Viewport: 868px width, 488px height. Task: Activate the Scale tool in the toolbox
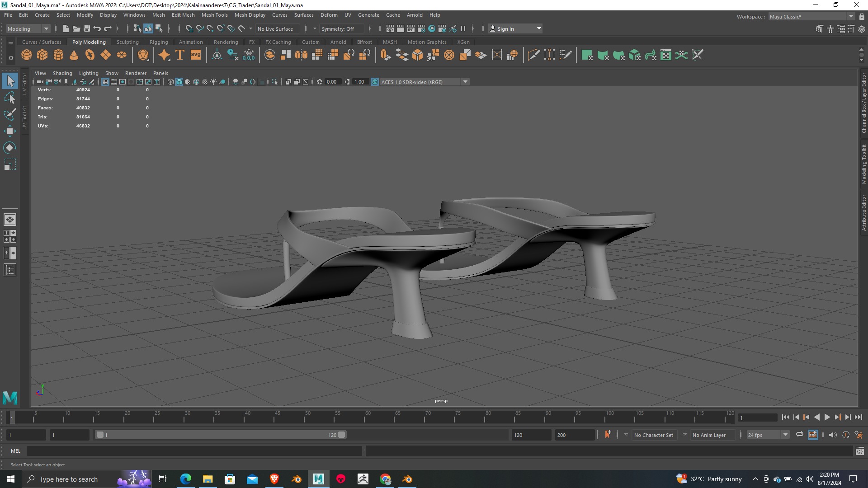[10, 164]
